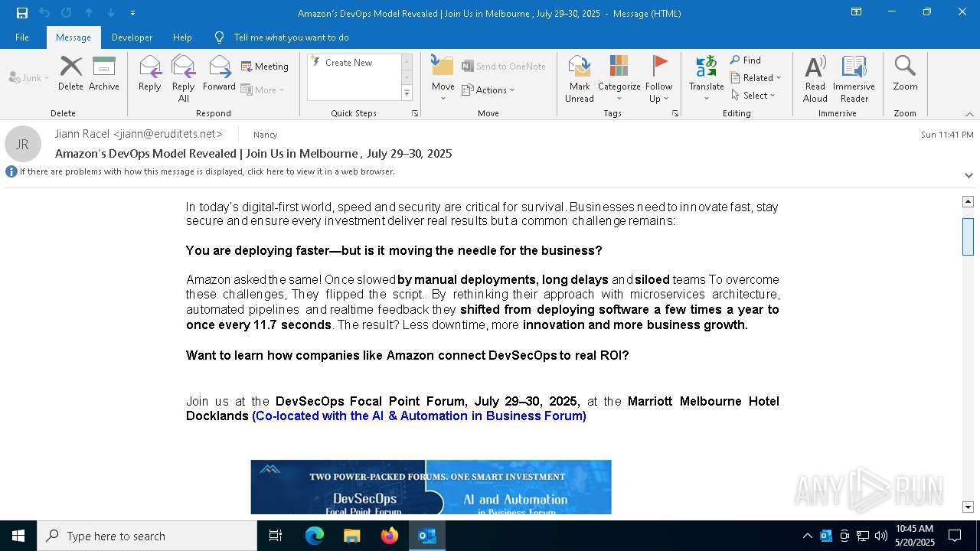Click the Undo arrow in the quick access toolbar

click(44, 13)
